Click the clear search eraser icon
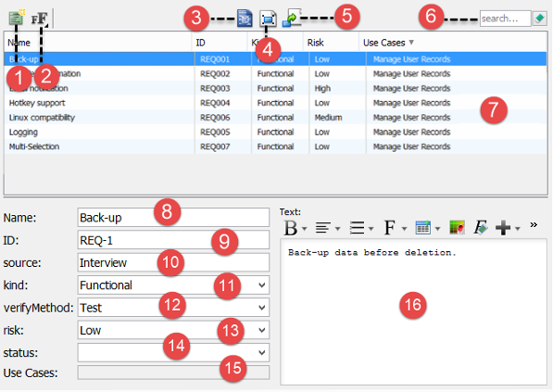Screen dimensions: 553x392 point(540,19)
